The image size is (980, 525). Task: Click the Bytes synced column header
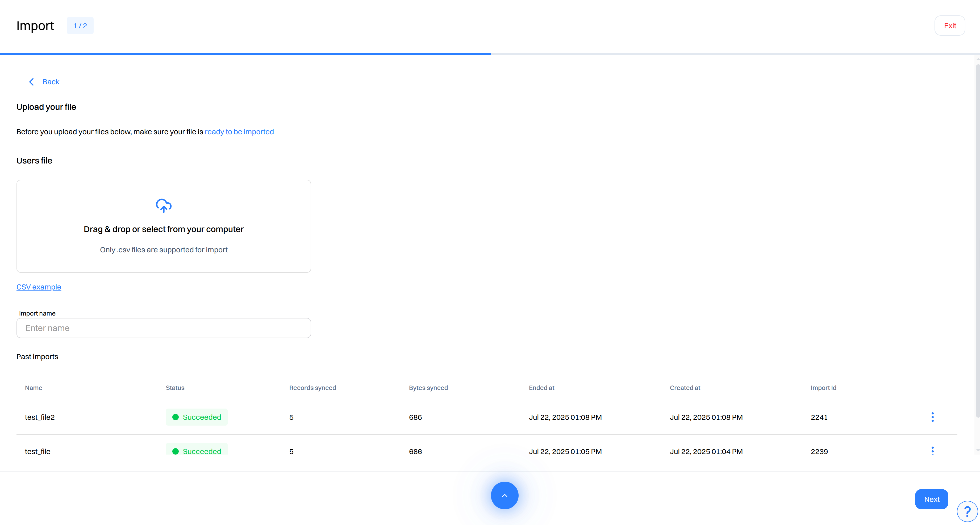428,388
